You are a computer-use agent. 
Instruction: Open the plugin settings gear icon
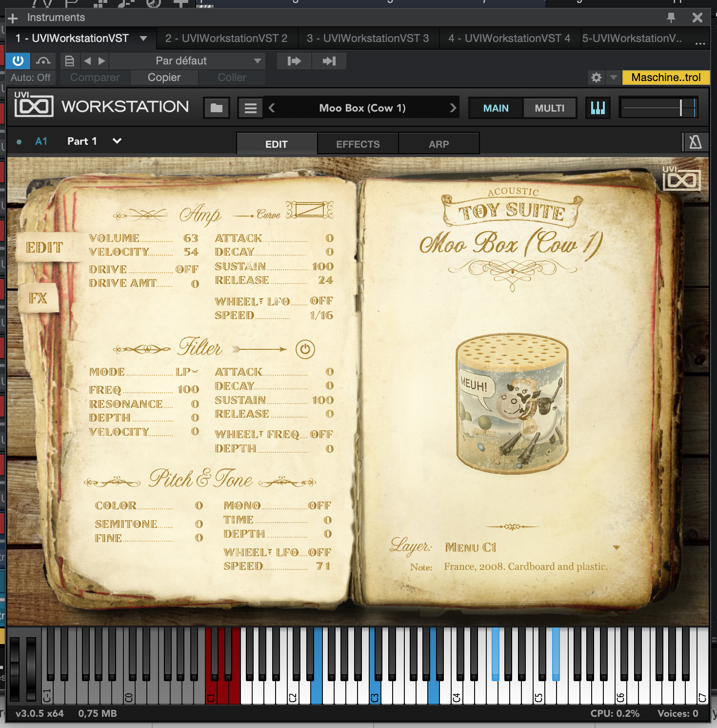click(x=596, y=78)
